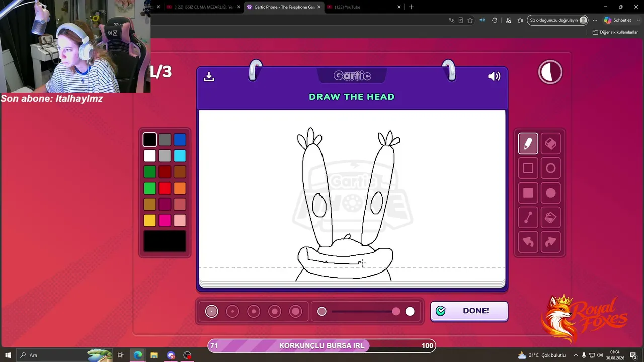
Task: Select the largest brush size
Action: click(296, 312)
